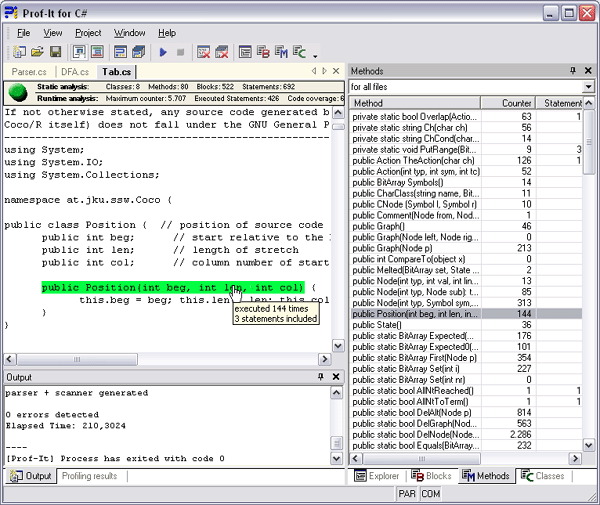Screen dimensions: 600x505
Task: Switch to the Explorer panel tab
Action: (x=377, y=476)
